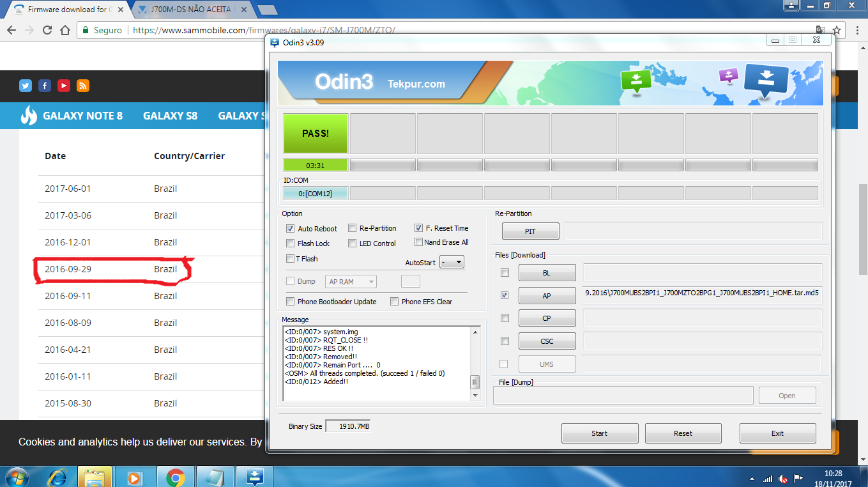868x487 pixels.
Task: Uncheck Auto Reboot option
Action: click(291, 228)
